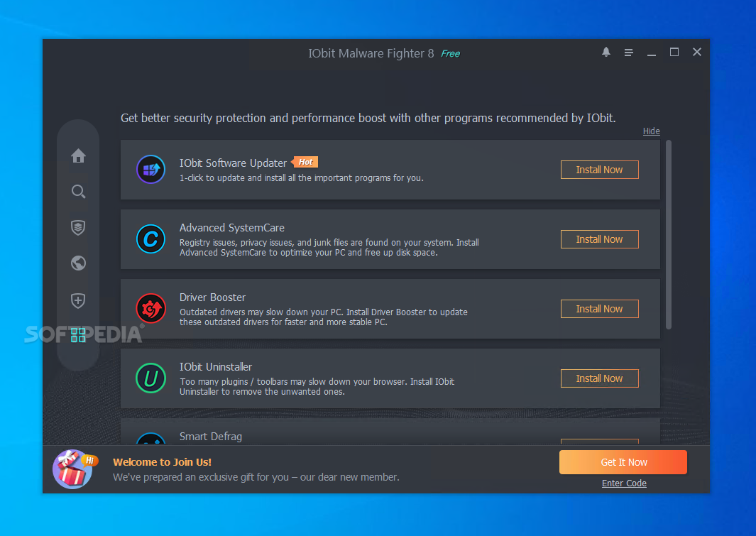Install IObit Software Updater now
Viewport: 756px width, 536px height.
click(599, 170)
